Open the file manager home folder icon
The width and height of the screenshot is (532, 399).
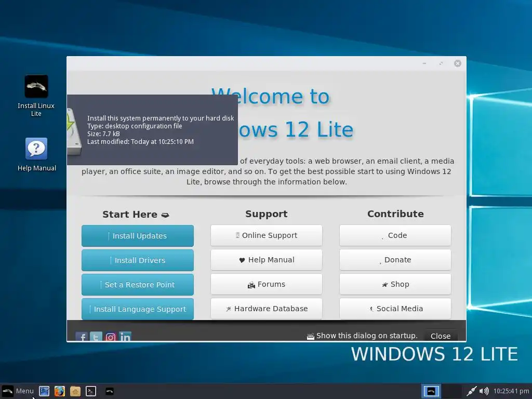click(75, 391)
